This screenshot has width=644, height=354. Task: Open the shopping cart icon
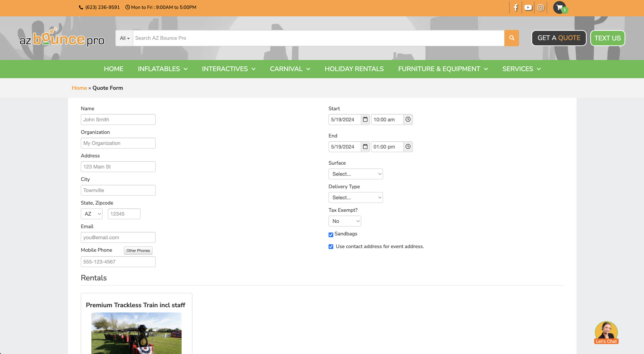(560, 7)
